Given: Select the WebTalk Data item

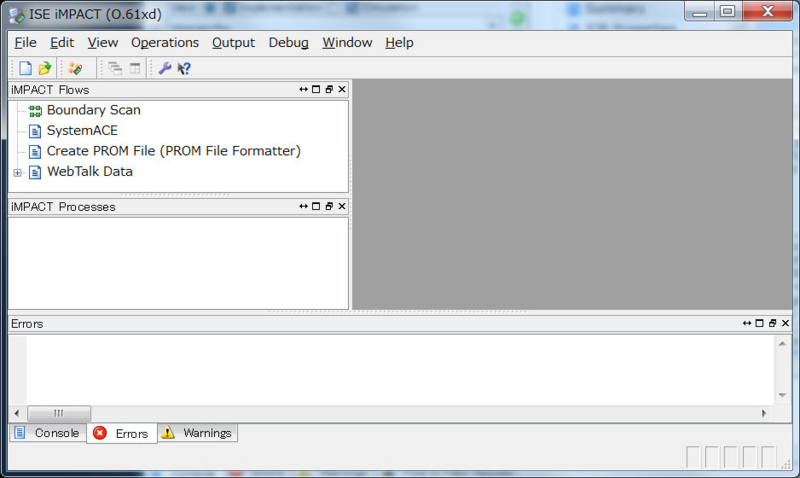Looking at the screenshot, I should coord(90,171).
